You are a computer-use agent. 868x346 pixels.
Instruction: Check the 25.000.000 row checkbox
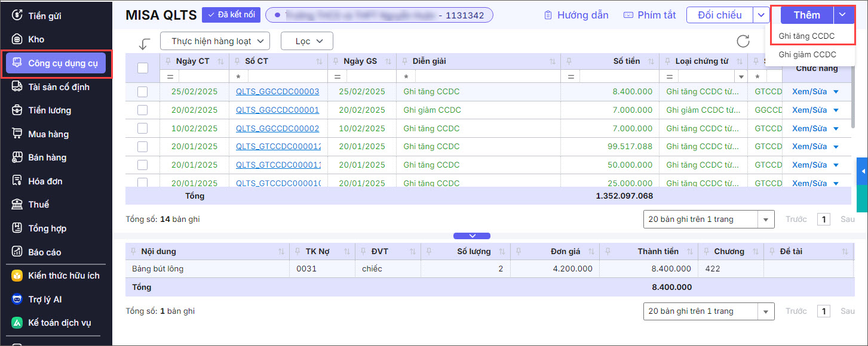pyautogui.click(x=142, y=183)
